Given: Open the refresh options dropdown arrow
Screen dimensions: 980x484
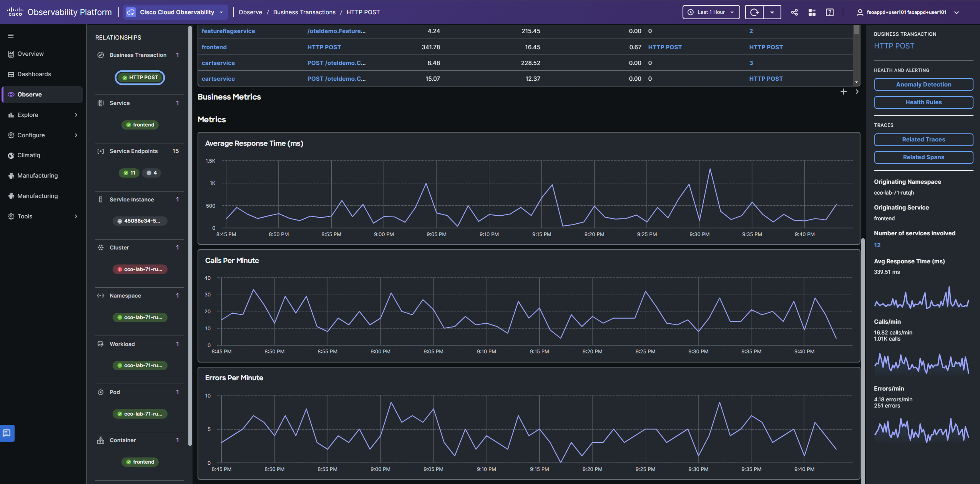Looking at the screenshot, I should (x=772, y=12).
